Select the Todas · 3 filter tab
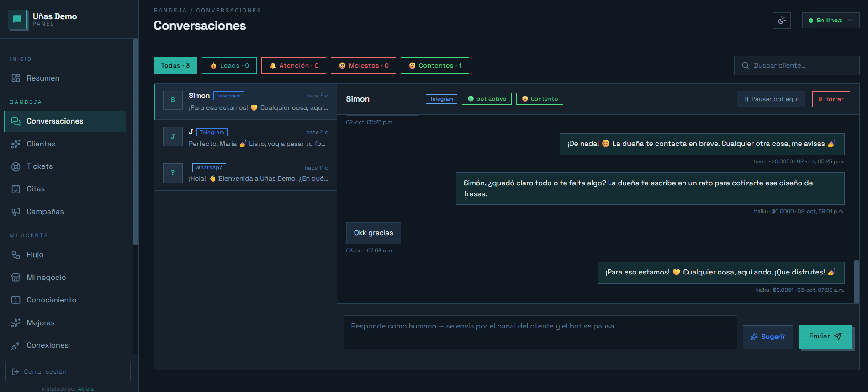Image resolution: width=868 pixels, height=392 pixels. (x=175, y=65)
